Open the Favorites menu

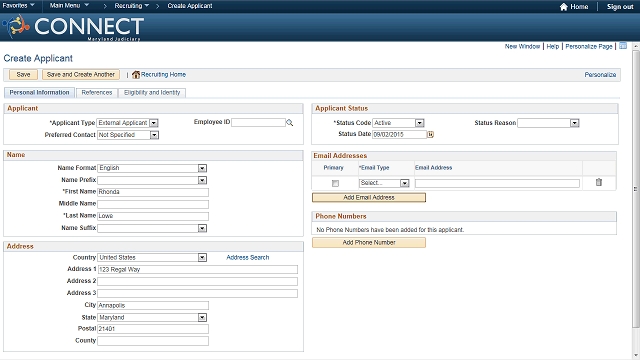pos(18,6)
